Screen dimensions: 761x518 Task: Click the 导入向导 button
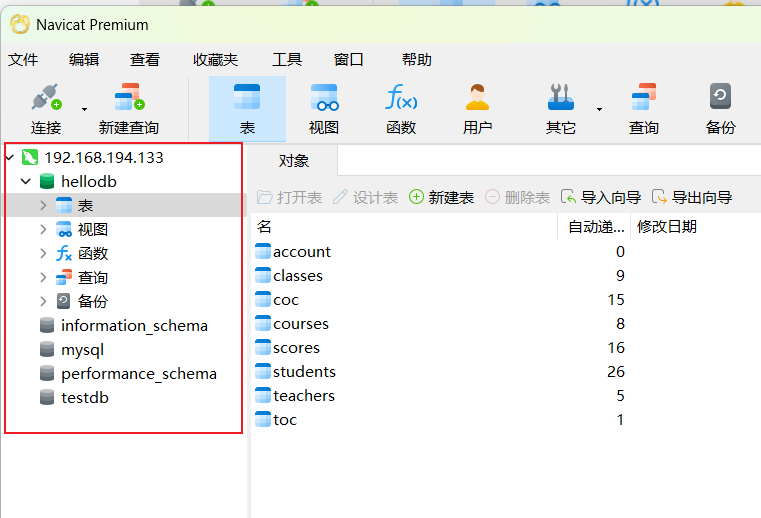point(600,198)
